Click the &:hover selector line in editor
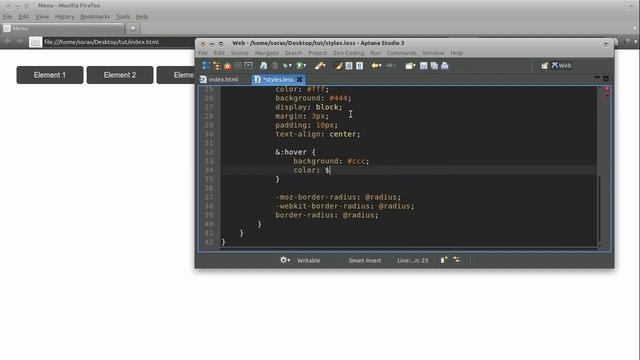Viewport: 640px width, 360px height. (x=295, y=152)
